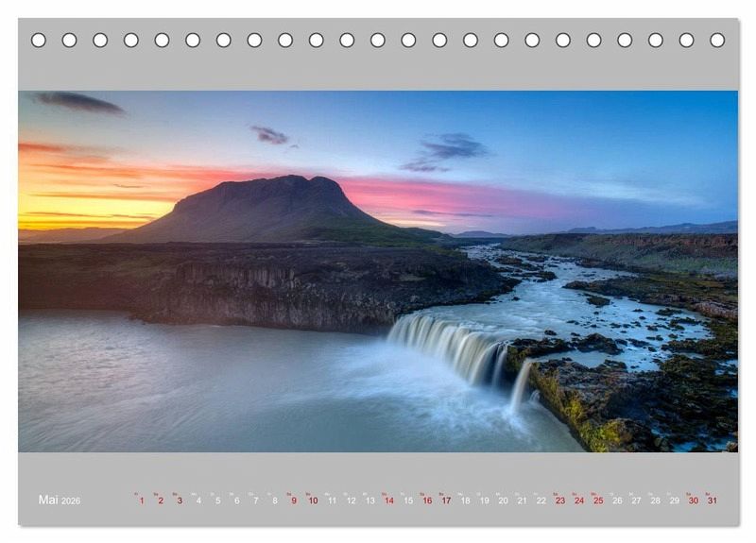The height and width of the screenshot is (543, 756).
Task: Select date 24 in the calendar row
Action: [579, 501]
